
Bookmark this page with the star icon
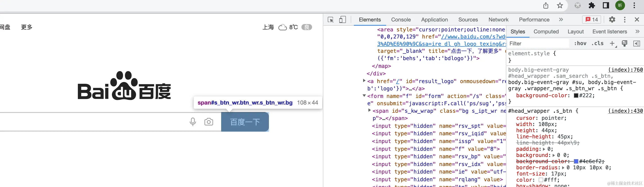[x=560, y=5]
